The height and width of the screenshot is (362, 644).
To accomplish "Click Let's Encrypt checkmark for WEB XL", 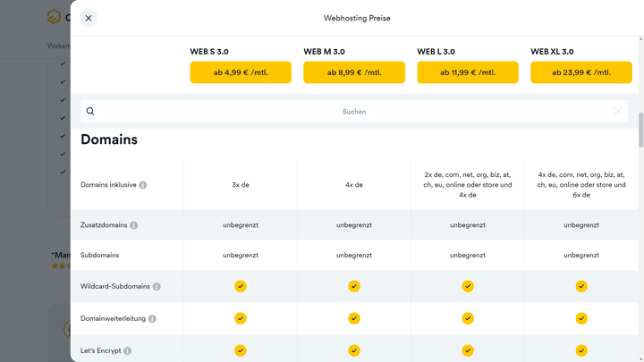I will click(581, 350).
